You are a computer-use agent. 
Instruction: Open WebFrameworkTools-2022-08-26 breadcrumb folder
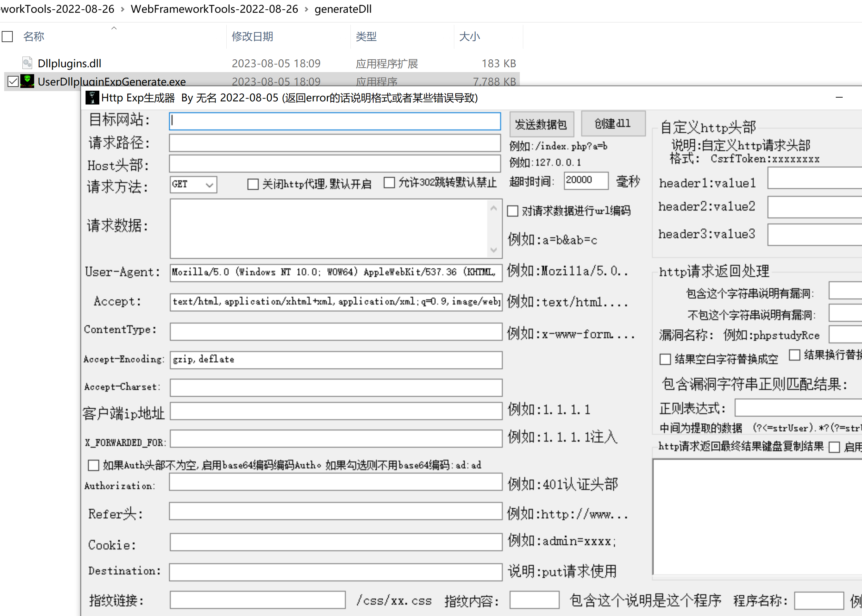(214, 9)
